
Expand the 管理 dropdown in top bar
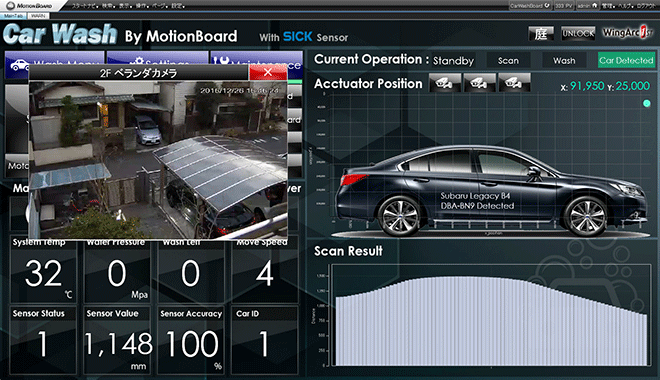[x=608, y=5]
